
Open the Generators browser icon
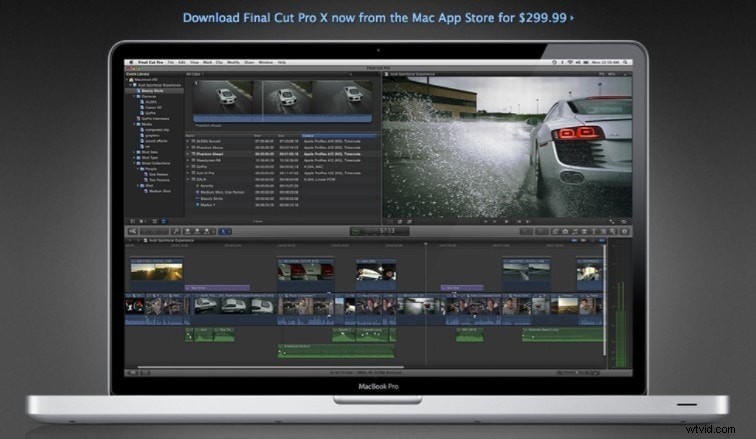tap(603, 232)
